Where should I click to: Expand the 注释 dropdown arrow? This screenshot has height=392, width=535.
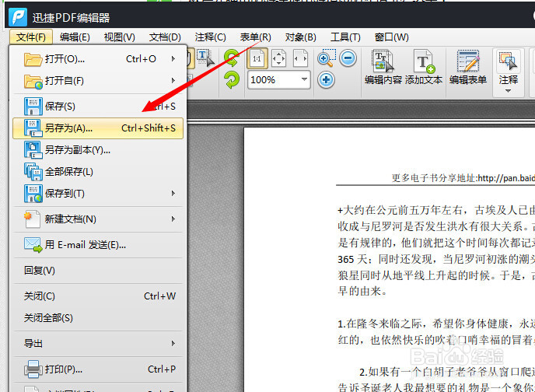coord(508,91)
